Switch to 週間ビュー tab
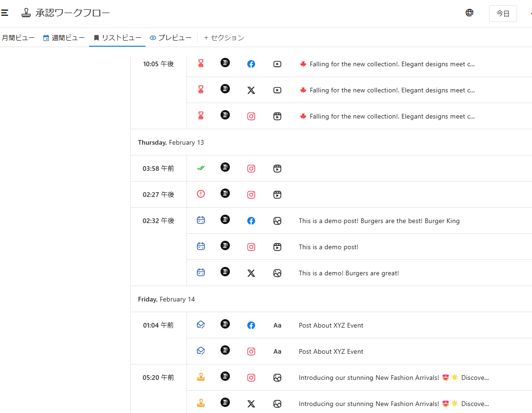The width and height of the screenshot is (532, 413). point(64,38)
